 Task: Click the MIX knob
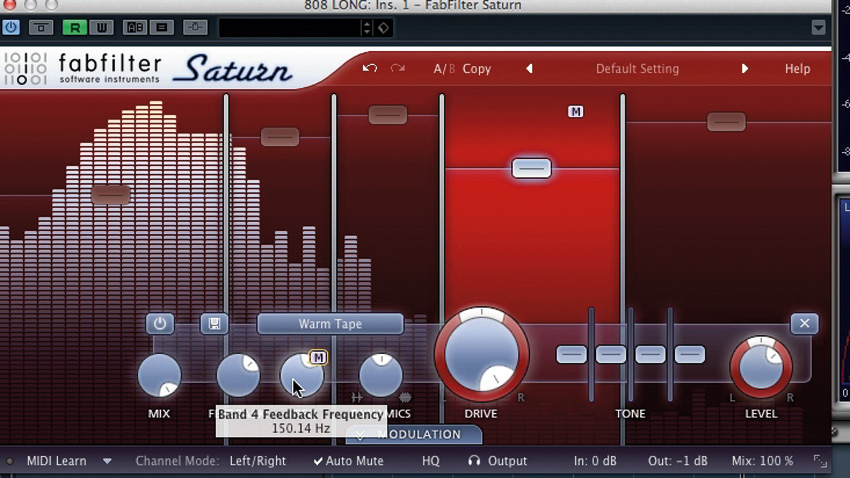click(x=159, y=375)
